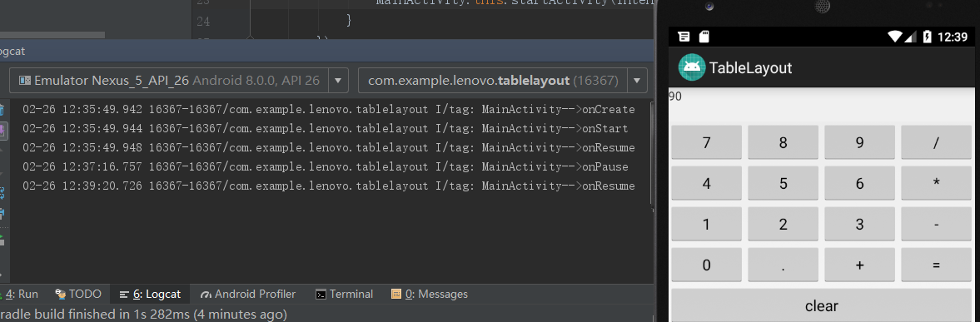Click the arrow button next to the device selector
The image size is (980, 322).
pos(338,81)
